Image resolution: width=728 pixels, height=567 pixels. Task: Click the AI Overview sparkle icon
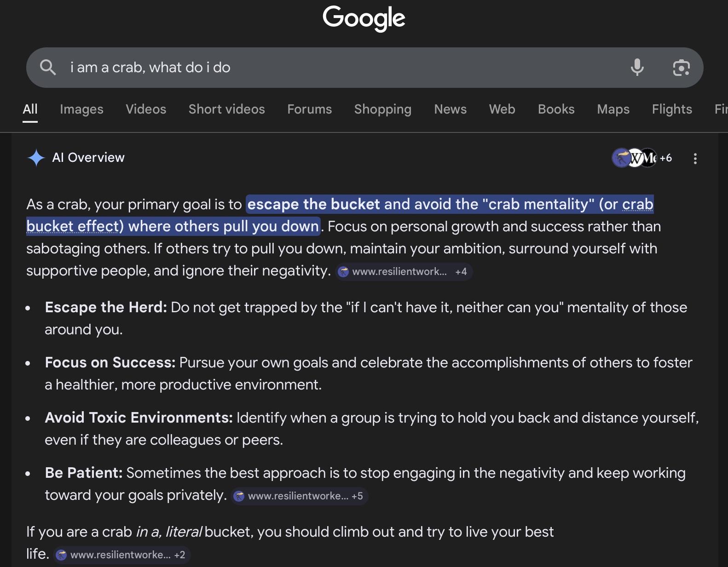(36, 158)
